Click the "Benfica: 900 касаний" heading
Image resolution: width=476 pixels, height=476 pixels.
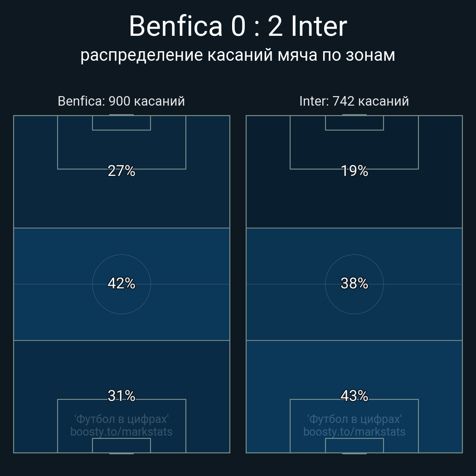click(121, 101)
